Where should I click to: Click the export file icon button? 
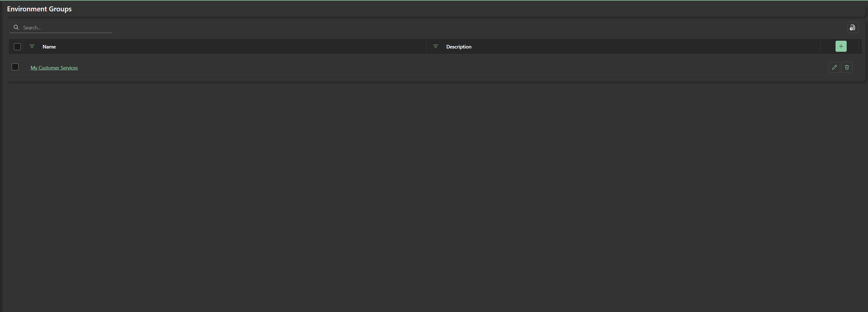(852, 28)
